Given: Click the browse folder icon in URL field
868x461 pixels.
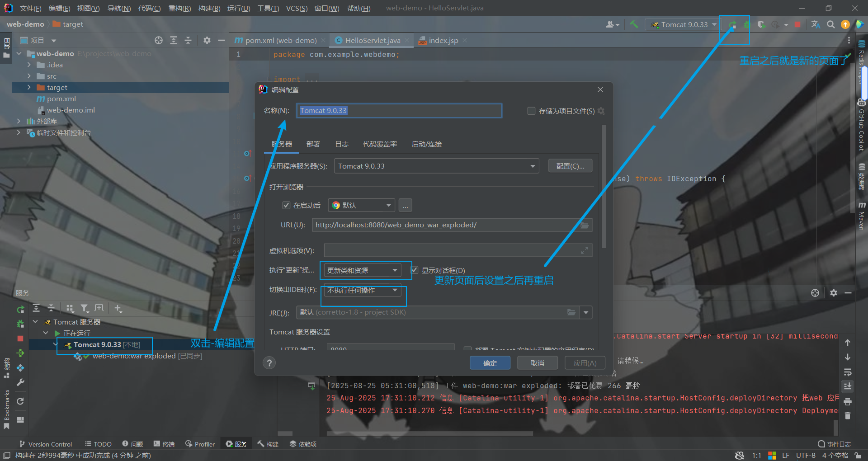Looking at the screenshot, I should (x=585, y=225).
